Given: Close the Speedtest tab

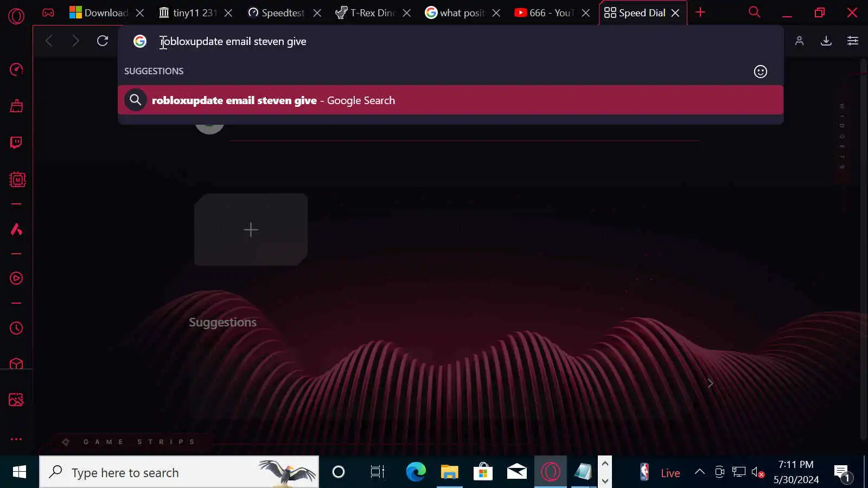Looking at the screenshot, I should (x=317, y=12).
